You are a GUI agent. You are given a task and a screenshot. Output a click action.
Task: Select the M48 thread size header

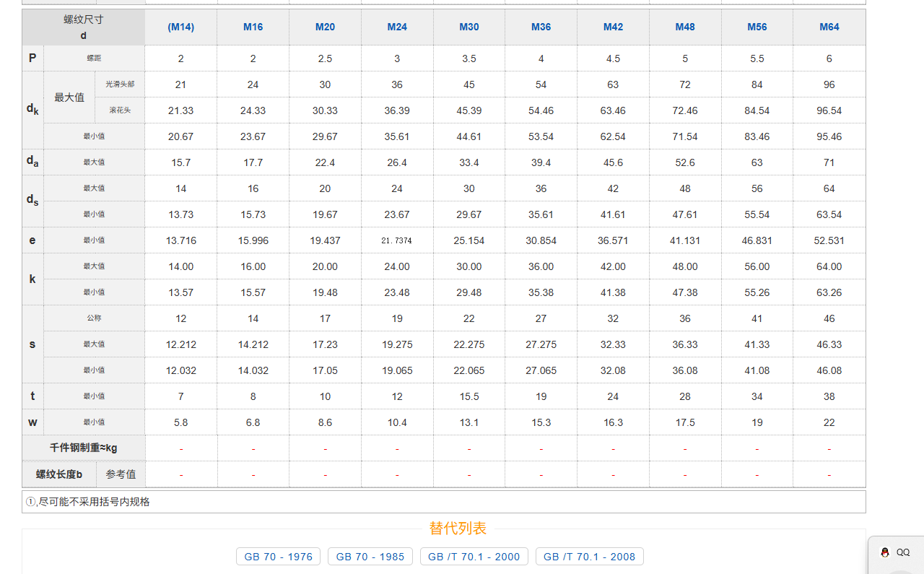coord(685,27)
